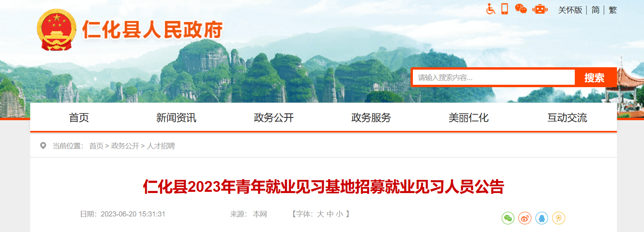Open the robot assistant icon

[540, 9]
